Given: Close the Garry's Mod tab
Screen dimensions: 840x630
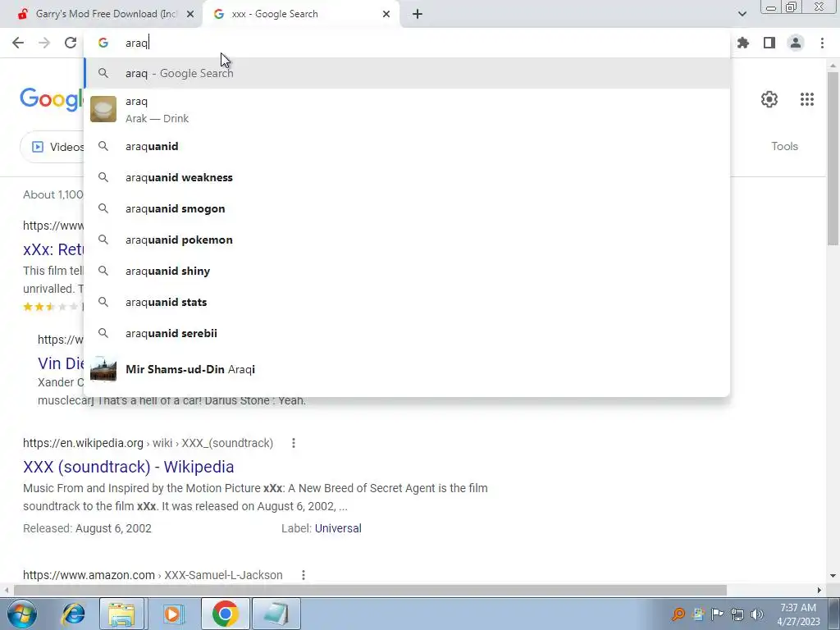Looking at the screenshot, I should [x=189, y=15].
